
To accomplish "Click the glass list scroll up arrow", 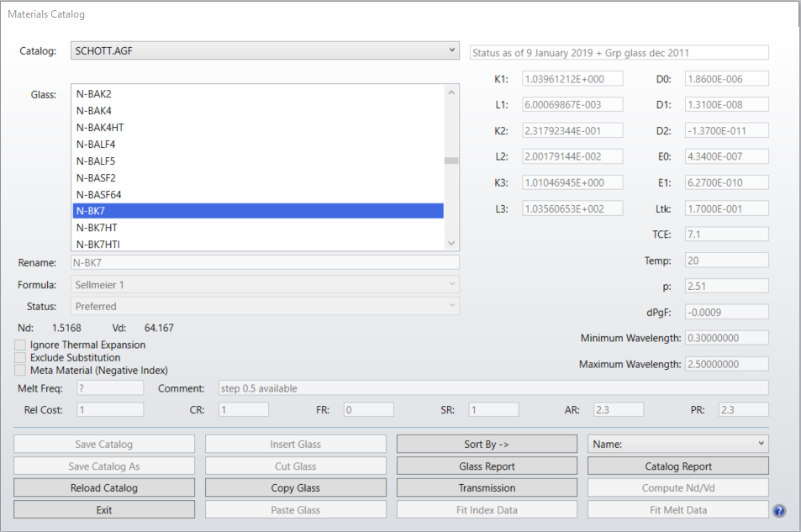I will point(451,92).
